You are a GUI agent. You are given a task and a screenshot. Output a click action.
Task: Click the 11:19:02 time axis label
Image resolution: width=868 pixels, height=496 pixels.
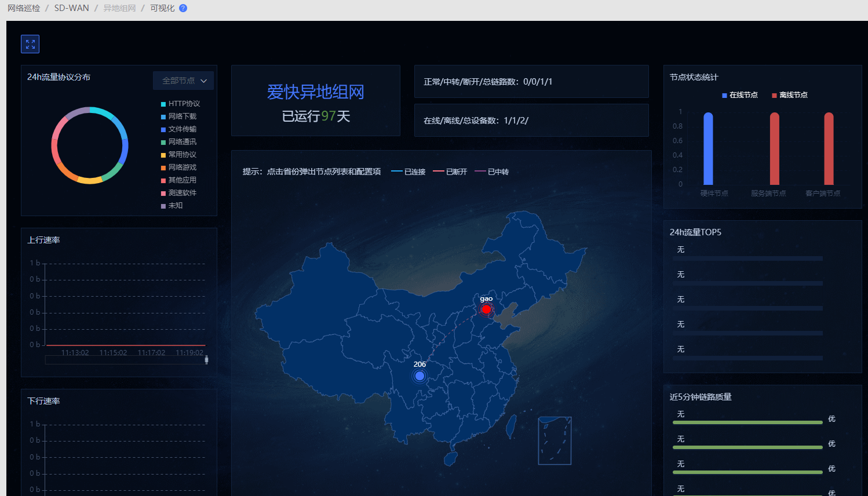point(189,353)
